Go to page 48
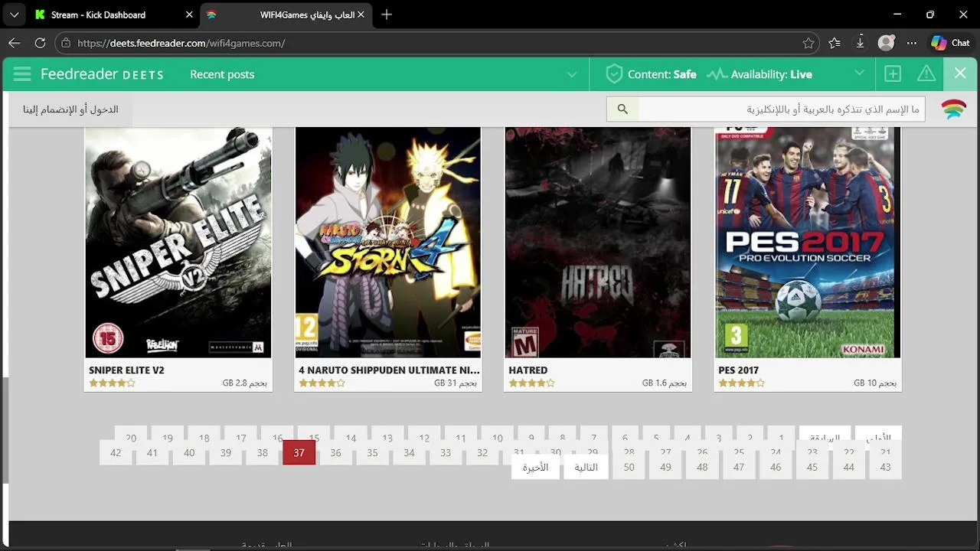This screenshot has height=551, width=980. point(702,467)
